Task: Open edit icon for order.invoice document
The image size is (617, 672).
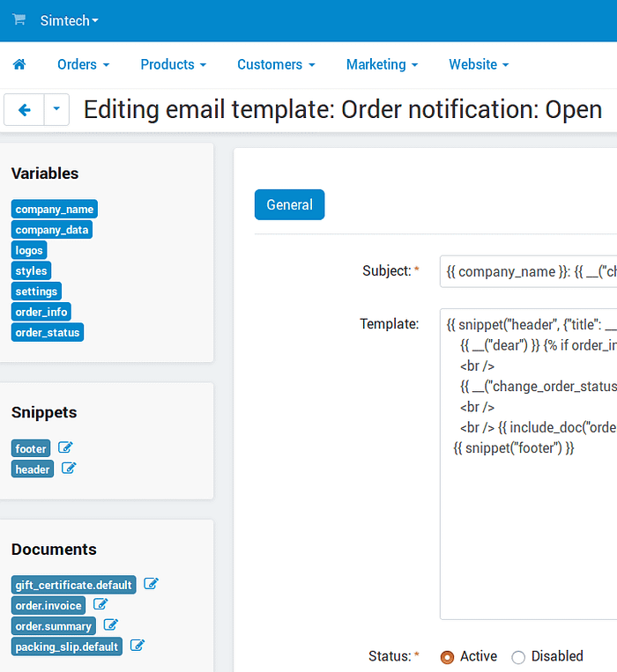Action: point(100,604)
